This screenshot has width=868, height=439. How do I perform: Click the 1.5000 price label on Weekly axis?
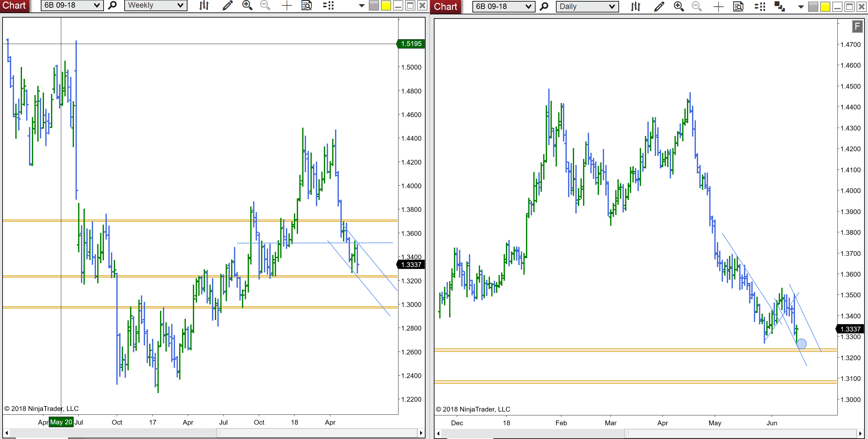click(411, 67)
